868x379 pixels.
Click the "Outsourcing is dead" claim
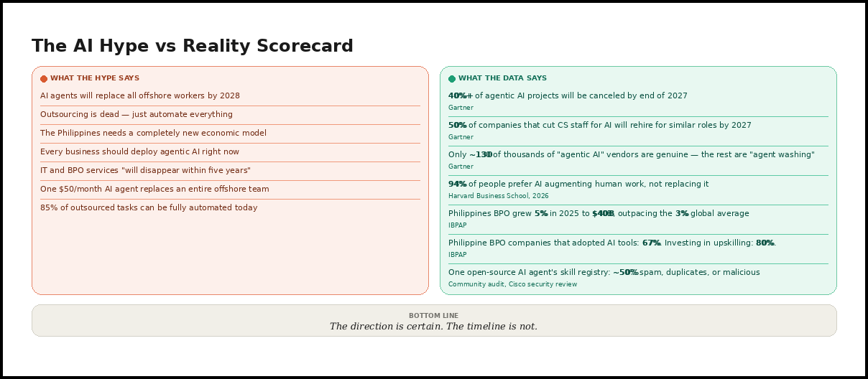coord(137,114)
